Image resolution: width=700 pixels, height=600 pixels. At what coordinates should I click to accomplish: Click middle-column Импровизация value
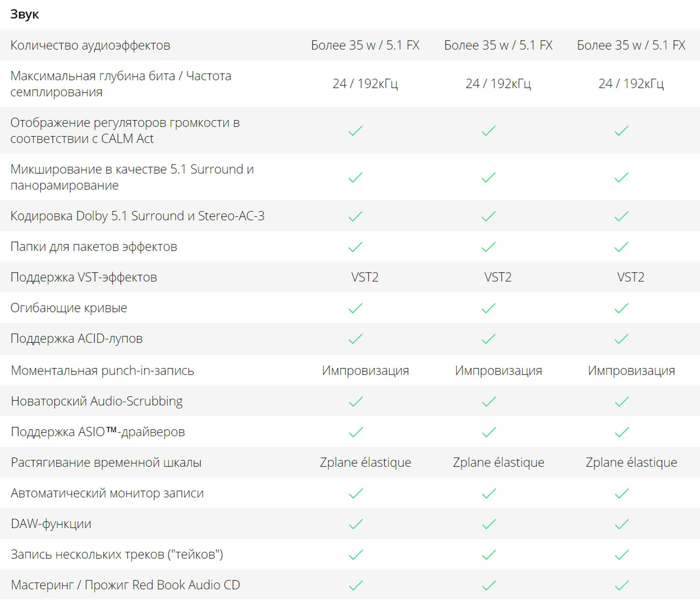(x=498, y=371)
